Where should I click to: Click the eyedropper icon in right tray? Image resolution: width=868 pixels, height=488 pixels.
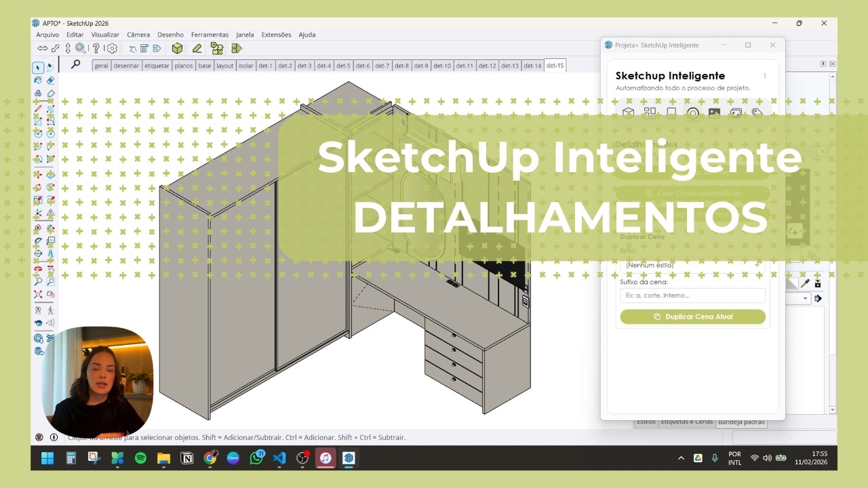806,283
